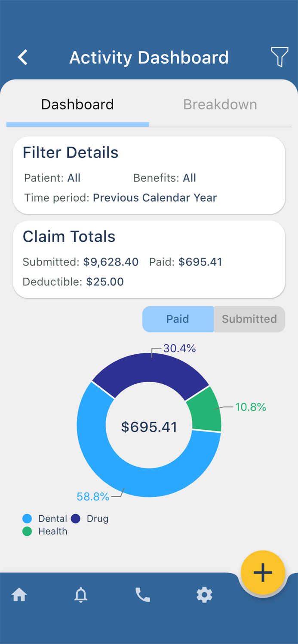Switch to the Breakdown tab

(x=220, y=104)
